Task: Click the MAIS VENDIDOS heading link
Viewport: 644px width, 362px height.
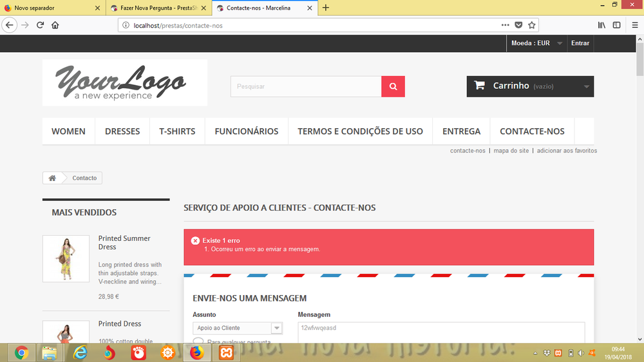Action: click(84, 213)
